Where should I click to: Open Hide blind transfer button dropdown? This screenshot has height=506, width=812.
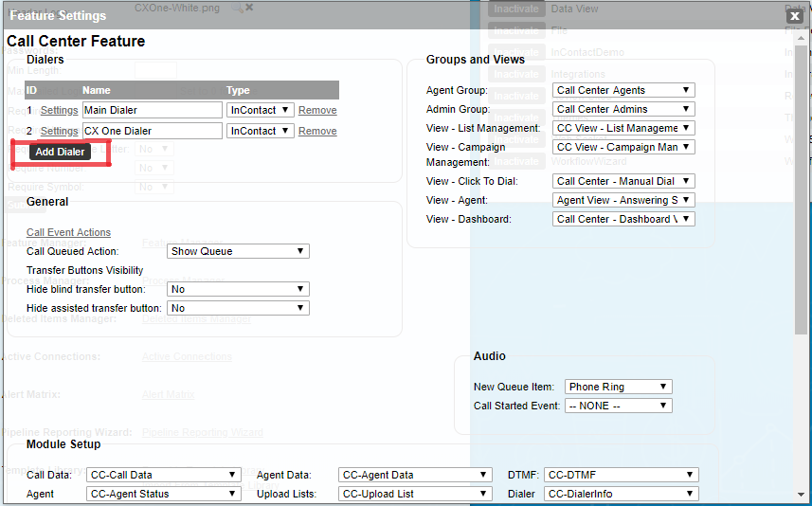click(x=238, y=289)
